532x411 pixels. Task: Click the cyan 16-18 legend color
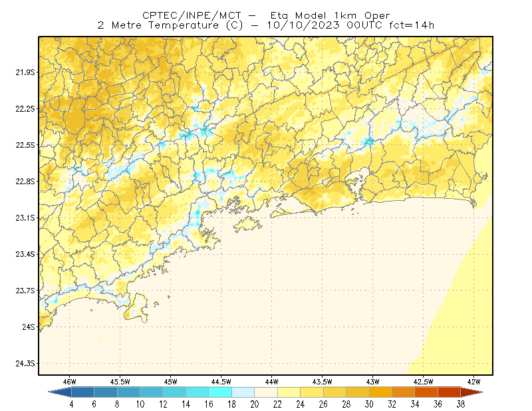(220, 392)
